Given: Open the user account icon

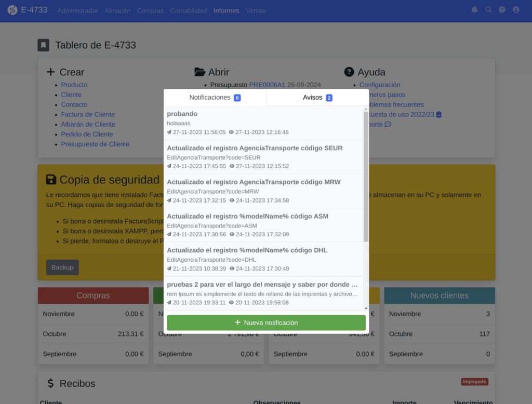Looking at the screenshot, I should coord(516,10).
